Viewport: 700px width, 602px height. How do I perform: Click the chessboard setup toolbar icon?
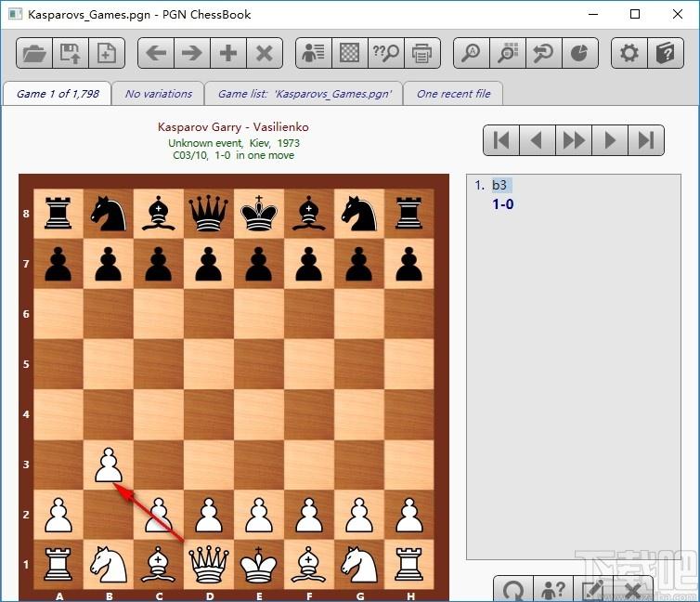click(350, 53)
